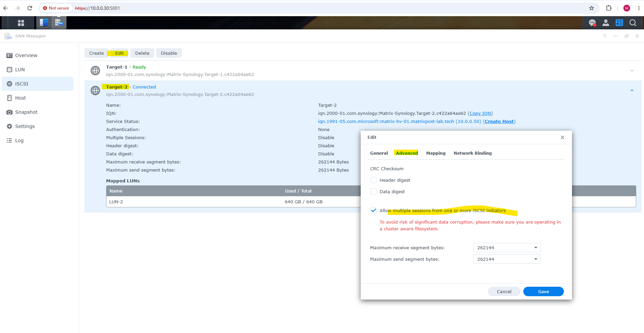Go forward with the browser forward arrow
Image resolution: width=644 pixels, height=333 pixels.
[18, 8]
